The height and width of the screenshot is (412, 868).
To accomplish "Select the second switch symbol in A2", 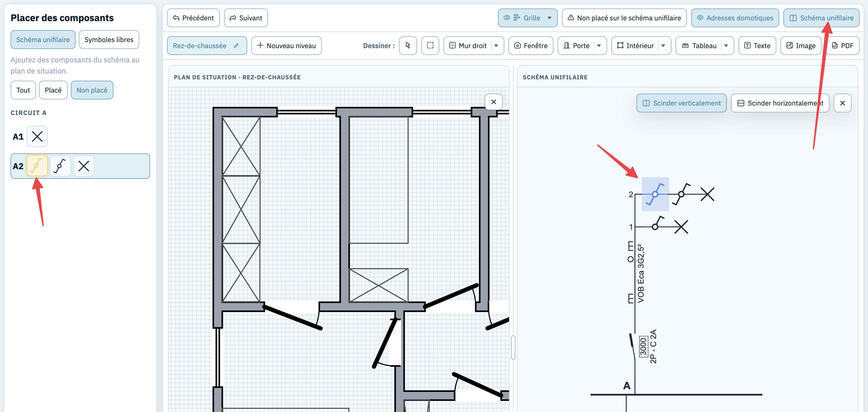I will (60, 166).
